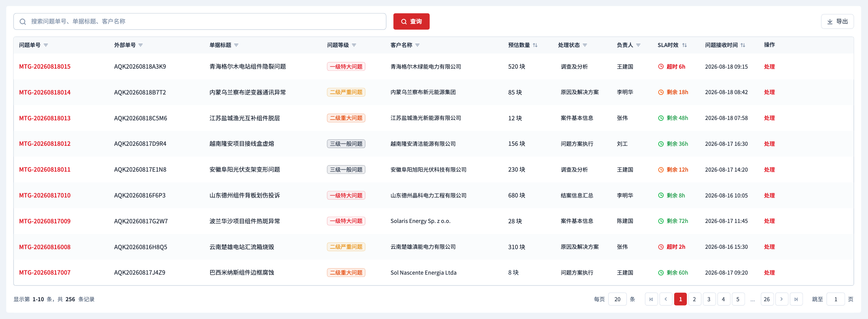Click the search box for 问题单号、单据标题、客户名称
Viewport: 868px width, 319px height.
200,22
